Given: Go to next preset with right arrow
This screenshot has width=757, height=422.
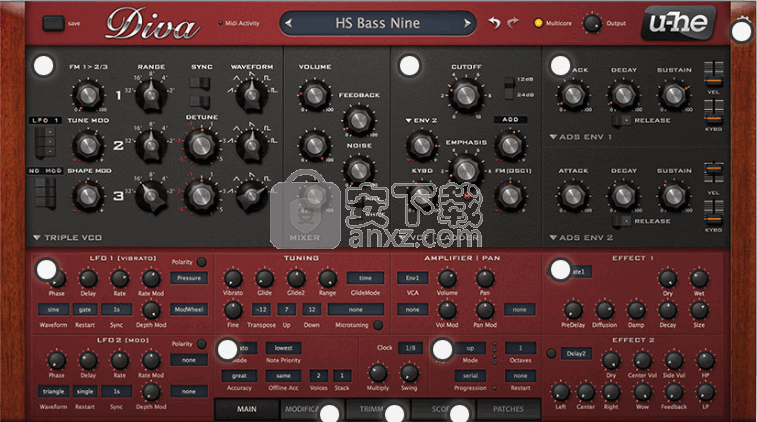Looking at the screenshot, I should [x=468, y=22].
